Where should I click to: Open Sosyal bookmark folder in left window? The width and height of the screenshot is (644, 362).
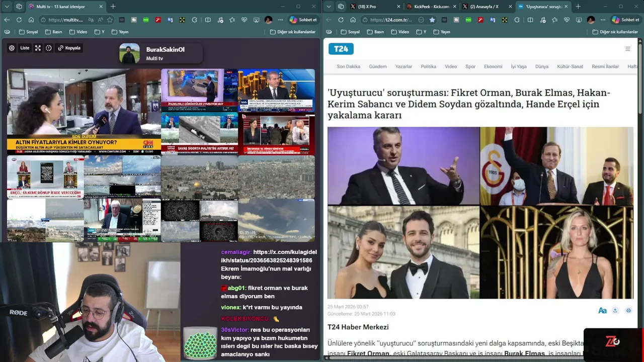(28, 32)
